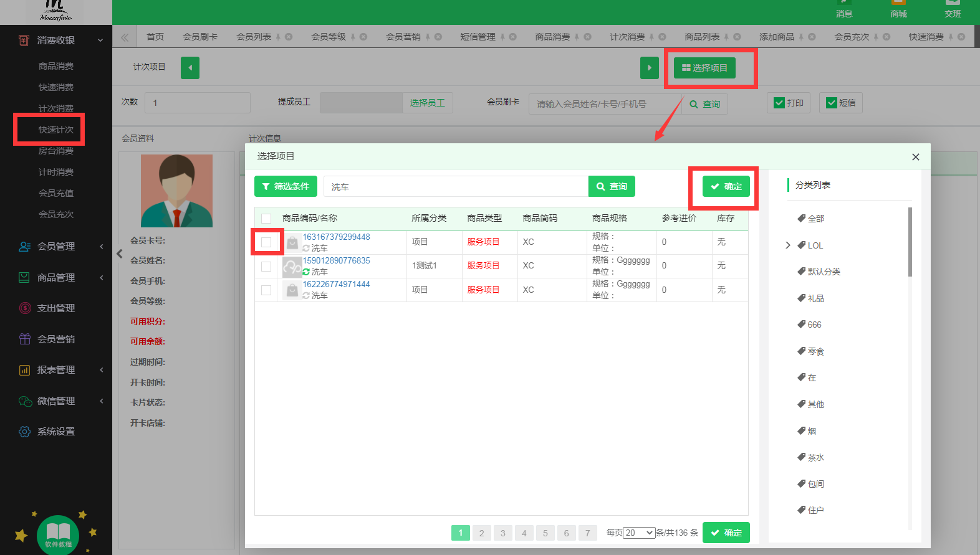Click the green left arrow beside 计次项目
980x555 pixels.
coord(190,68)
